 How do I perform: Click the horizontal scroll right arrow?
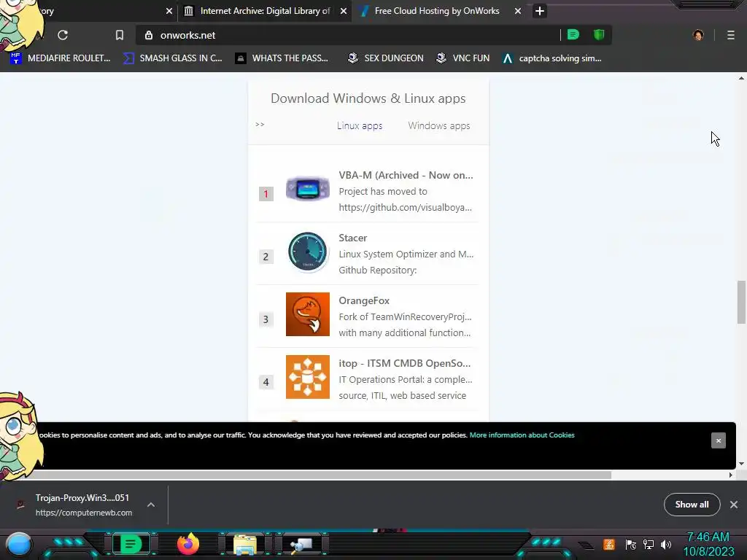[x=731, y=475]
